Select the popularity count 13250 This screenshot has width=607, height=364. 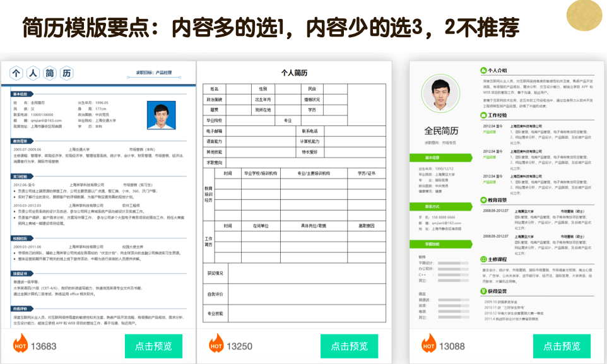(x=239, y=346)
